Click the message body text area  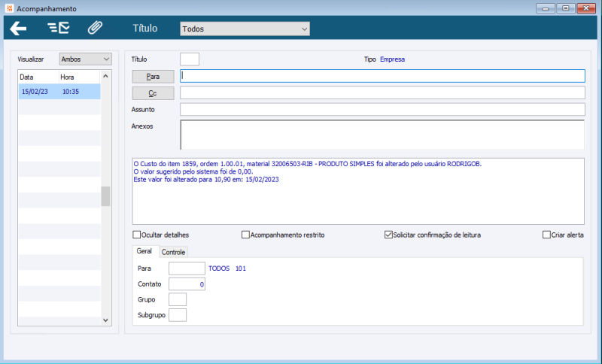[358, 191]
